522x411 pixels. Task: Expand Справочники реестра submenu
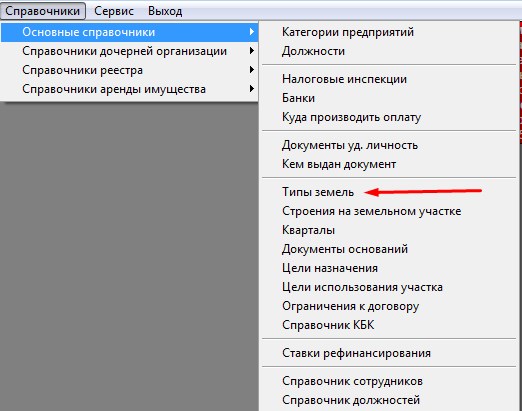[x=129, y=70]
